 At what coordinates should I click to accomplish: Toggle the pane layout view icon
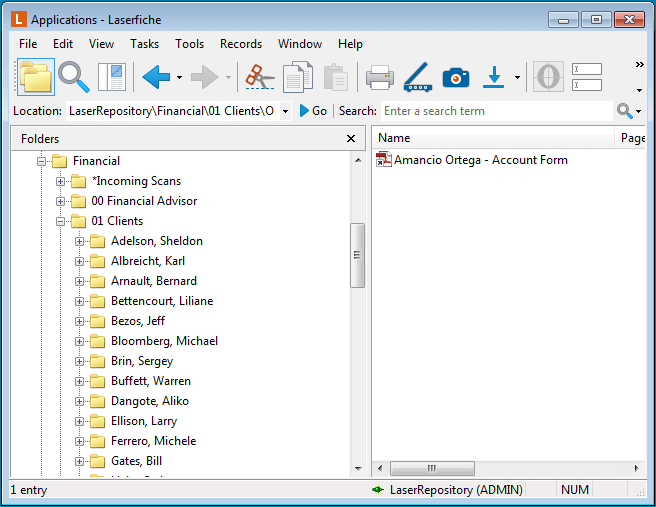click(112, 77)
